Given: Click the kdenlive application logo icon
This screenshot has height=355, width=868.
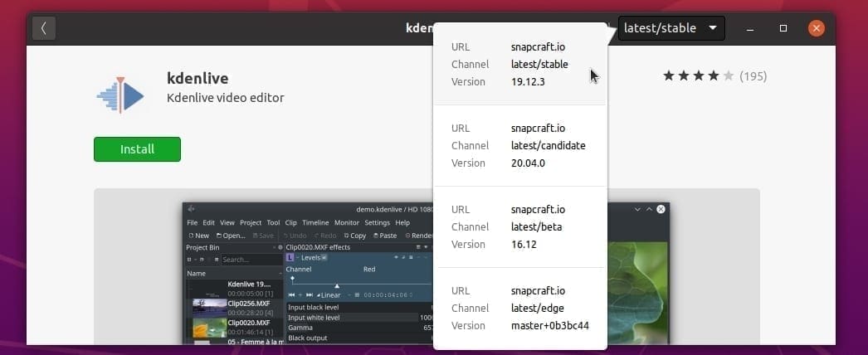Looking at the screenshot, I should click(120, 95).
